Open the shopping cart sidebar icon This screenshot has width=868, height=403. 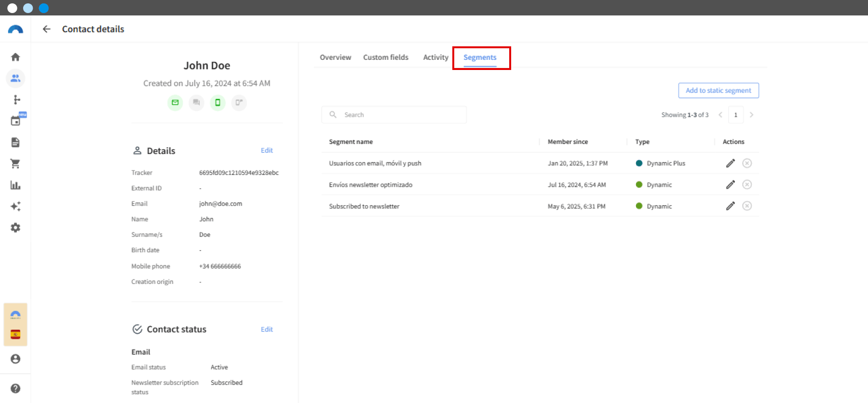coord(15,164)
